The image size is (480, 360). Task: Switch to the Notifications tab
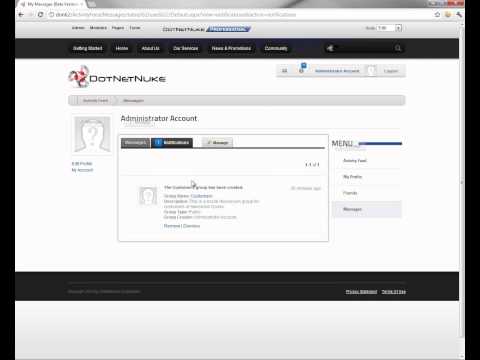pos(172,143)
